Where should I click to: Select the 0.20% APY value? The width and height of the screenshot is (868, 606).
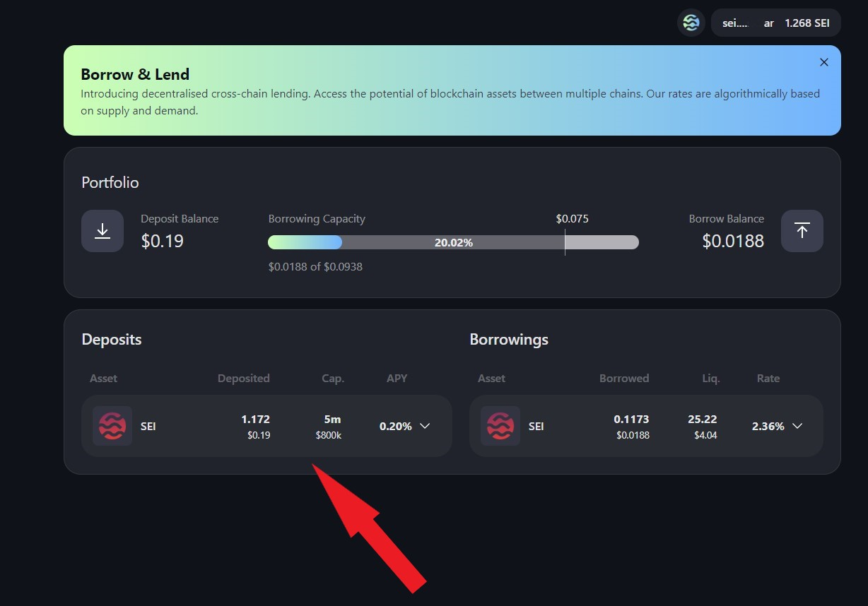tap(395, 427)
